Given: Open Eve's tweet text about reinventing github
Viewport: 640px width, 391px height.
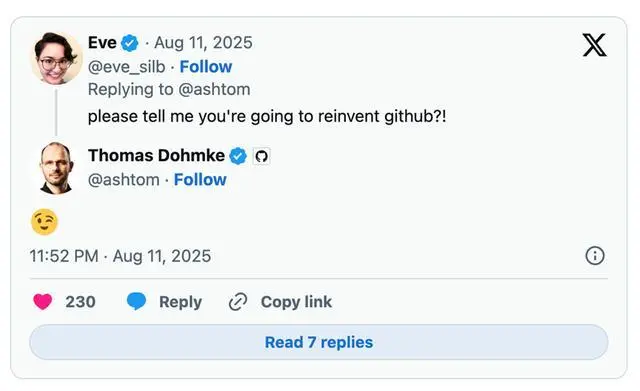Looking at the screenshot, I should click(267, 117).
